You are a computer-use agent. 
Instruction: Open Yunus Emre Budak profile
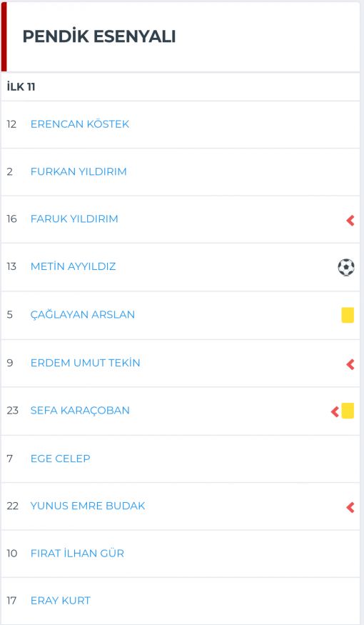pos(88,506)
